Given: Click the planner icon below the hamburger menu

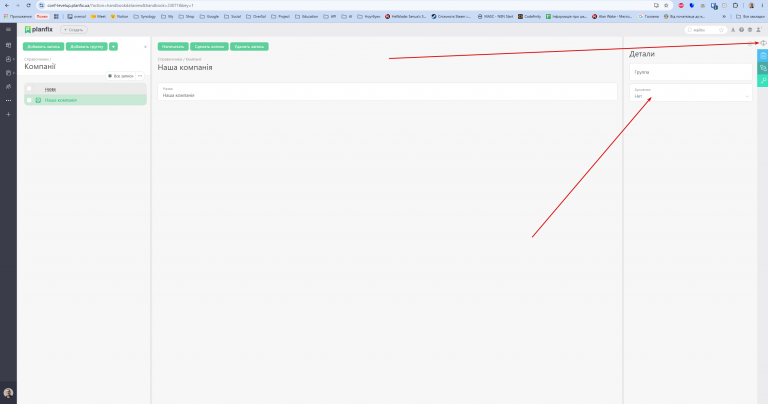Looking at the screenshot, I should click(8, 45).
